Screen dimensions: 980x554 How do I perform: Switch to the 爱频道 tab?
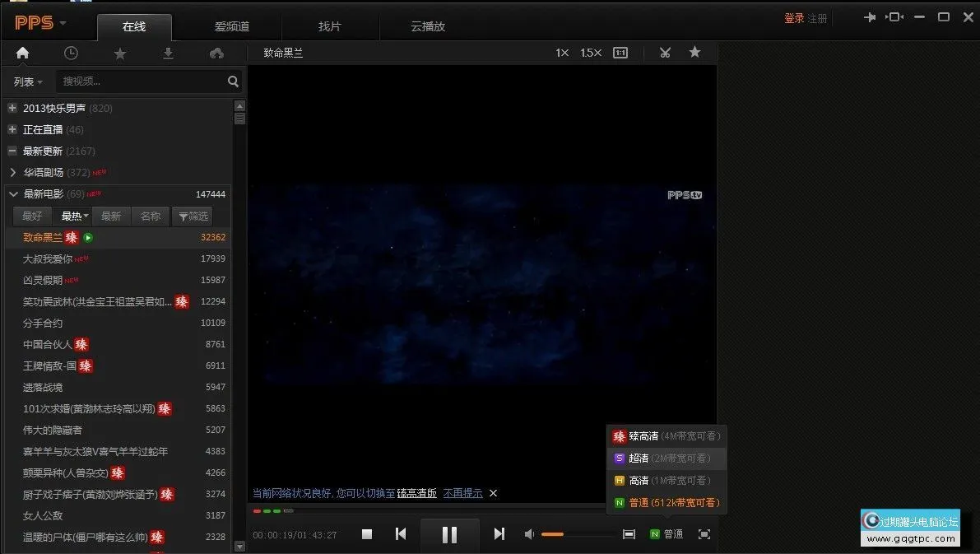[231, 26]
